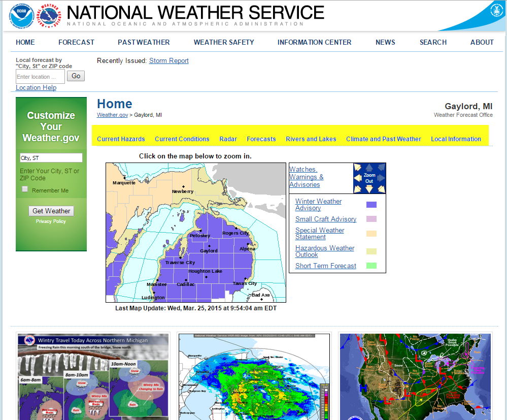Click Gaylord on the hazards map
The height and width of the screenshot is (420, 507).
click(x=209, y=250)
